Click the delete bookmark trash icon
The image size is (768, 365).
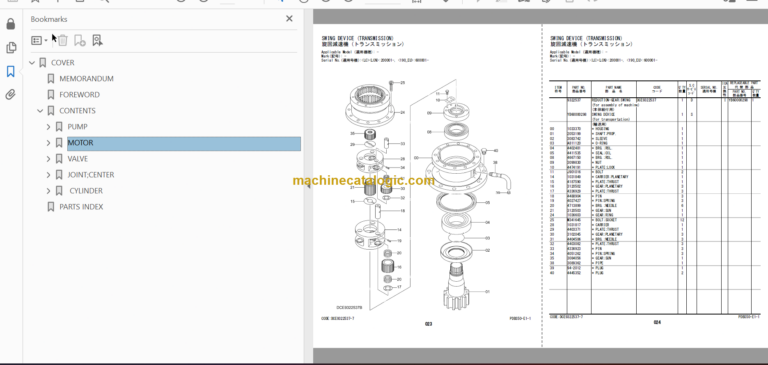63,40
